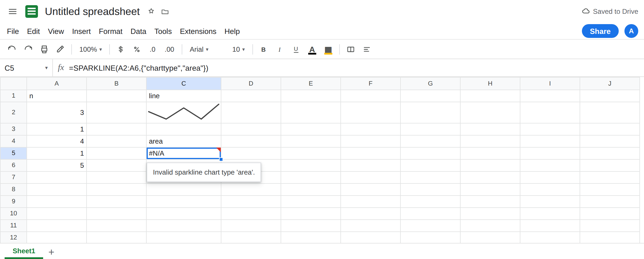The width and height of the screenshot is (644, 259).
Task: Increase decimal places button
Action: (x=169, y=49)
